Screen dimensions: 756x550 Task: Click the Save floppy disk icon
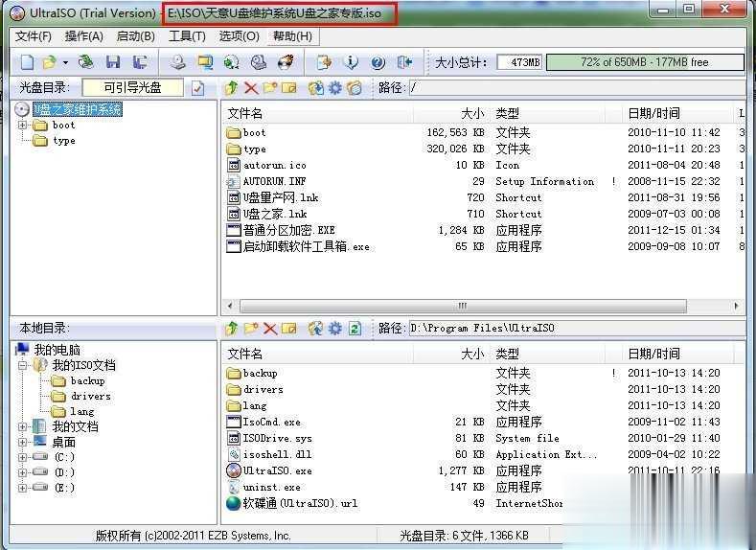[113, 62]
